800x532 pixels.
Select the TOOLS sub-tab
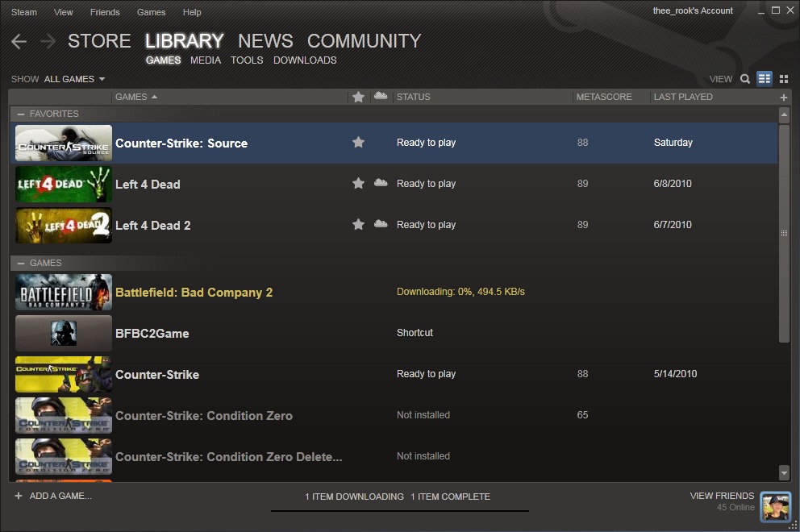(247, 60)
